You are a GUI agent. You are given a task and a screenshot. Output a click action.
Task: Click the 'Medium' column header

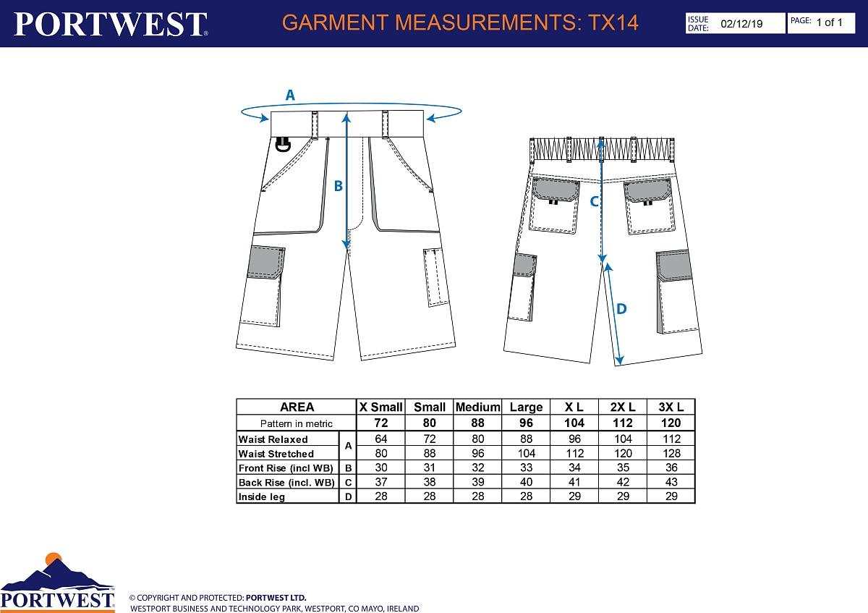click(477, 407)
